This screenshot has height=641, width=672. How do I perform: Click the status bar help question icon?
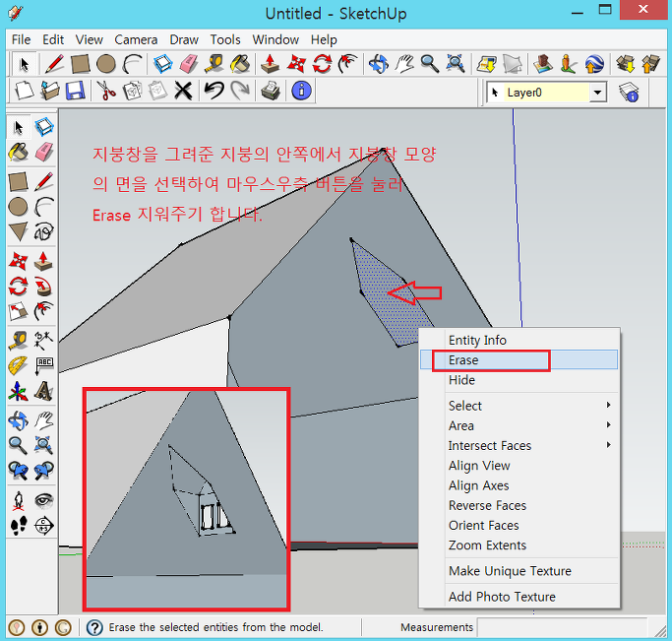pyautogui.click(x=94, y=628)
